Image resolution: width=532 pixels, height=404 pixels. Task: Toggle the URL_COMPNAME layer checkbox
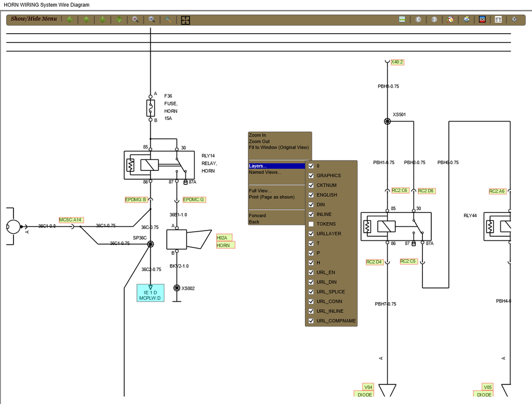point(311,320)
